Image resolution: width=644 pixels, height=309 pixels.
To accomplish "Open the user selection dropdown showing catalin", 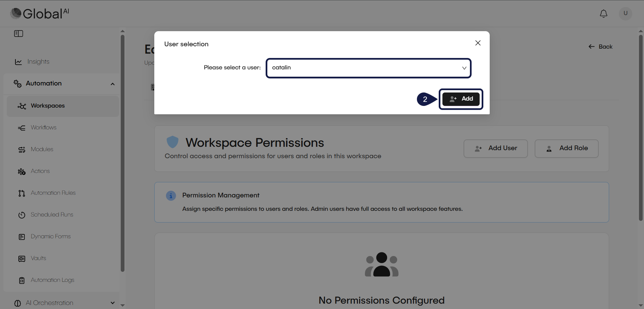I will (368, 68).
